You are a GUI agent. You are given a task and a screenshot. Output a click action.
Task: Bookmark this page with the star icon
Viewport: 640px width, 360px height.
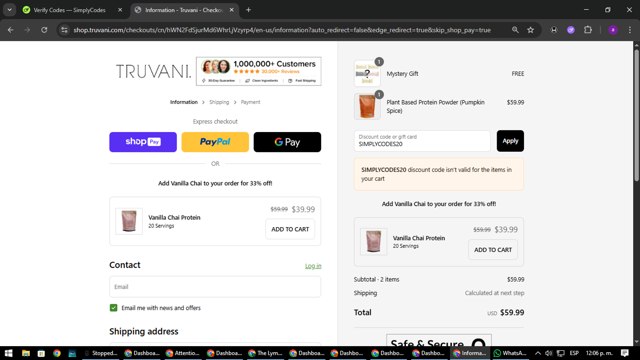pos(531,30)
